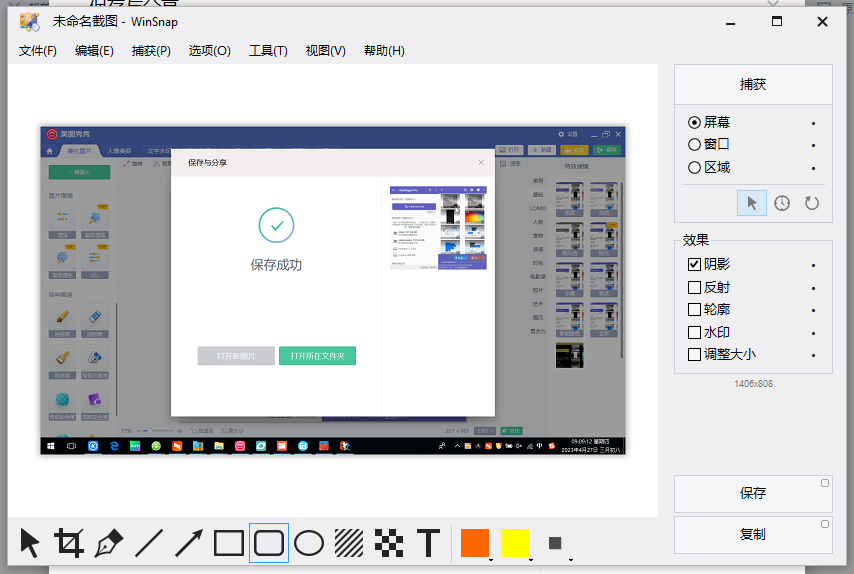
Task: Select the Text tool
Action: point(428,543)
